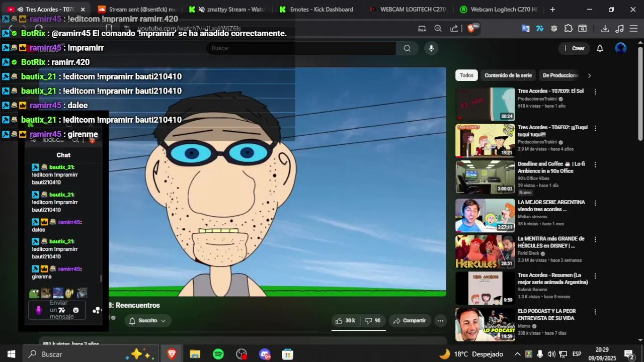The image size is (644, 362).
Task: Click the YouTube search magnifier button
Action: (x=407, y=48)
